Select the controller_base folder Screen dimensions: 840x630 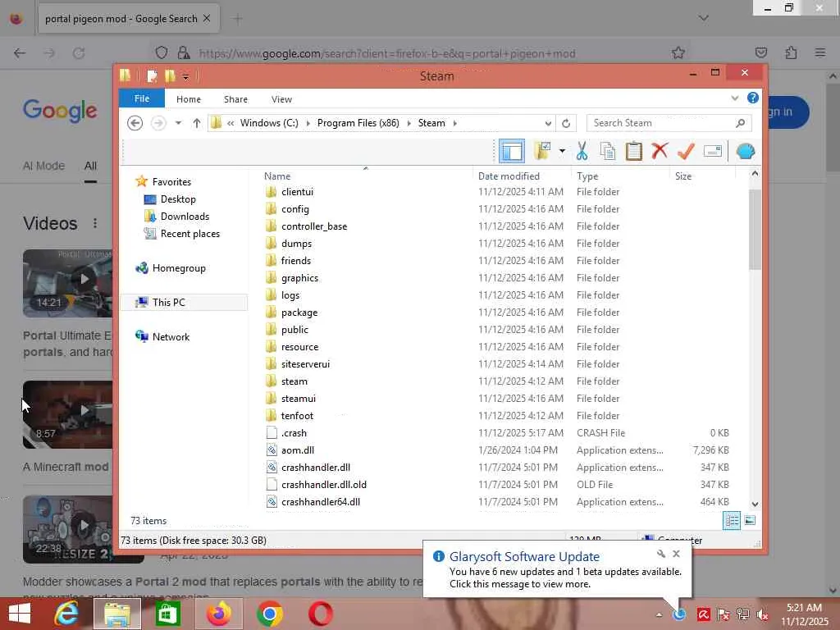coord(314,226)
